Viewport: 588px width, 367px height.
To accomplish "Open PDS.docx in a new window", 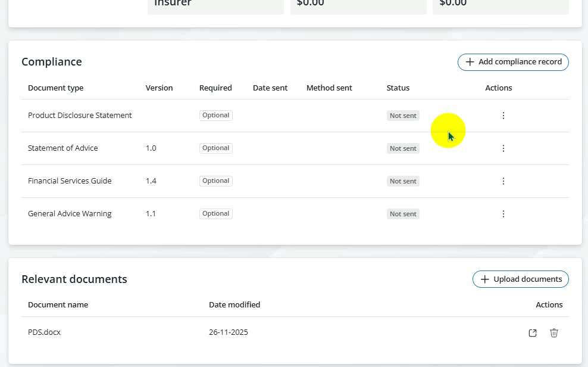I will click(533, 333).
